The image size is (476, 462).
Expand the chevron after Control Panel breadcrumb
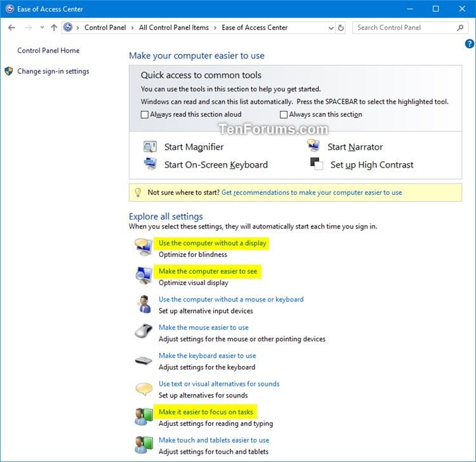133,28
